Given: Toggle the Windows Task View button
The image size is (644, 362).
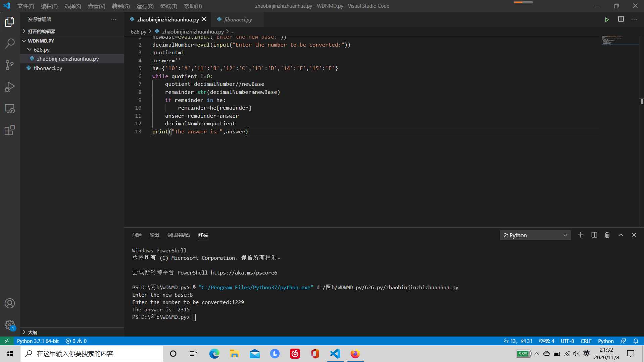Looking at the screenshot, I should coord(193,354).
